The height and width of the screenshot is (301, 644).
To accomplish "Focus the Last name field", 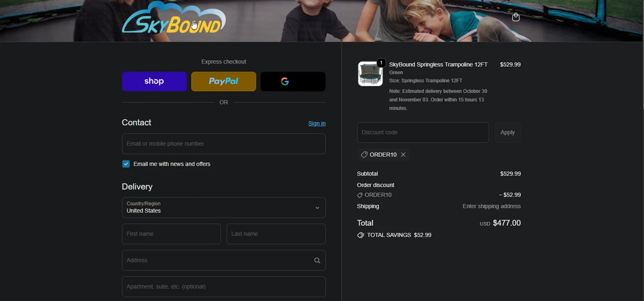I will 276,234.
